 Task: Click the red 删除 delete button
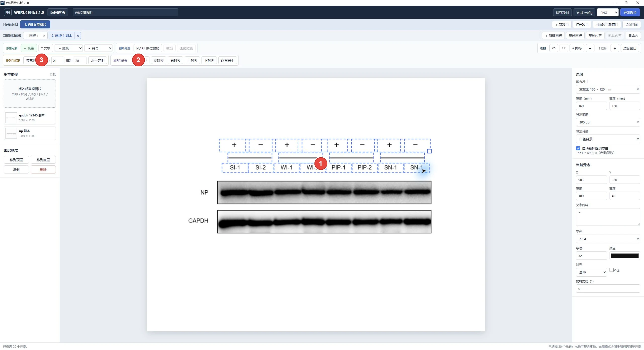(x=43, y=170)
